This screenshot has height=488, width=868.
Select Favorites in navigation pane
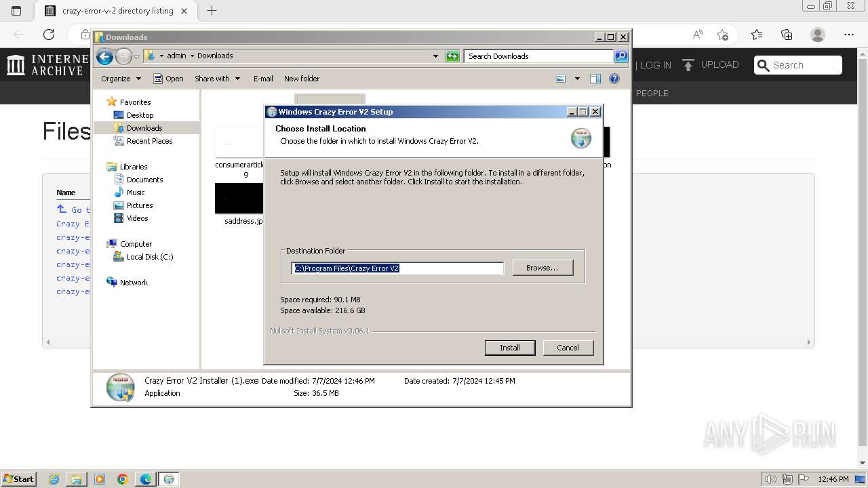136,102
